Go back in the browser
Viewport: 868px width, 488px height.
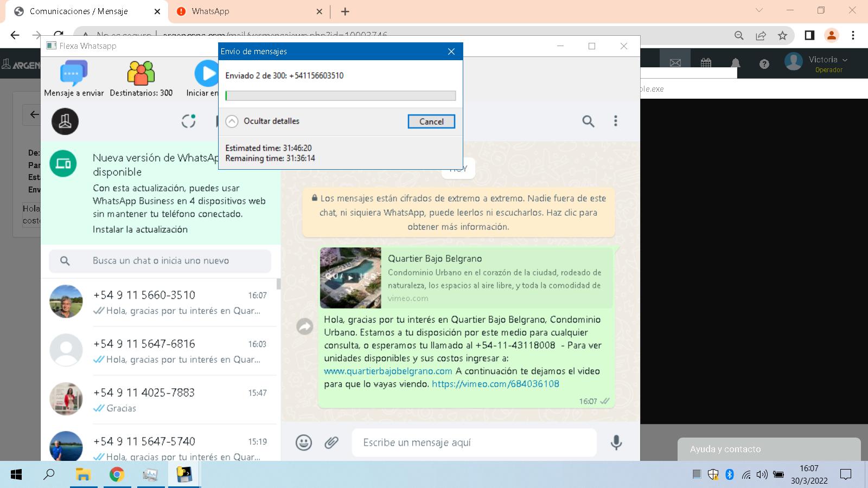coord(15,35)
